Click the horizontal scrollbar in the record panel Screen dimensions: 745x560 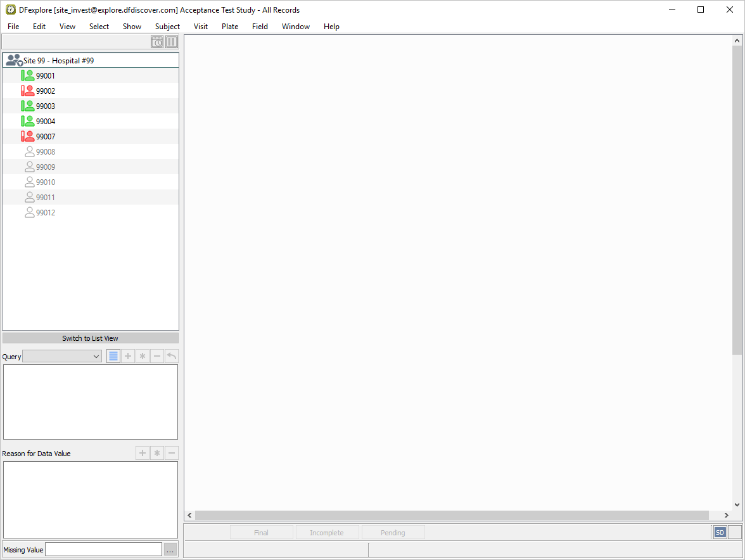[x=451, y=516]
